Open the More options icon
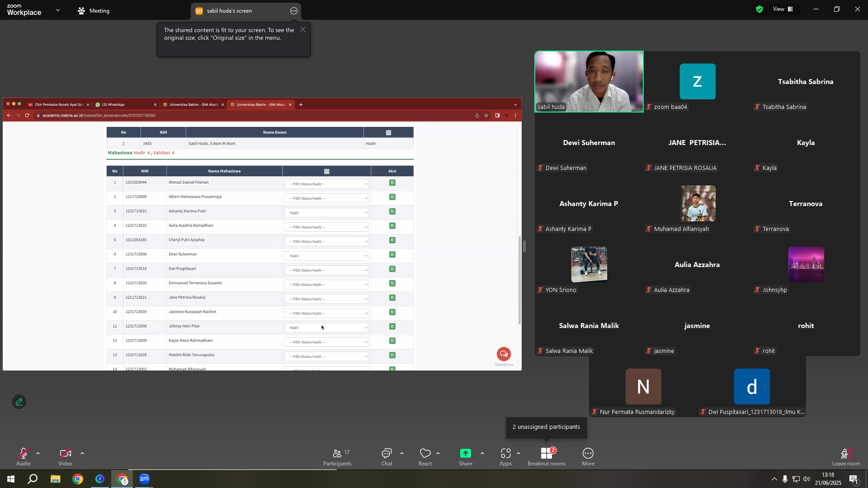Screen dimensions: 868x488 [588, 453]
